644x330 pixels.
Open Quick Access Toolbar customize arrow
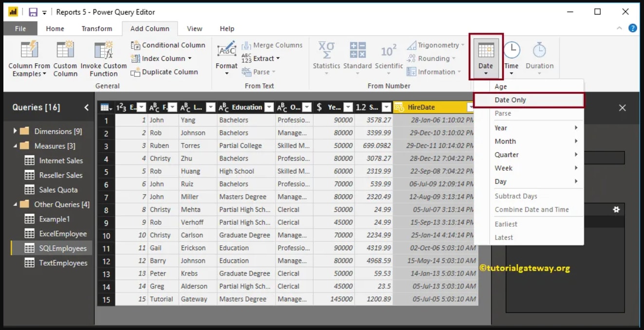(44, 13)
